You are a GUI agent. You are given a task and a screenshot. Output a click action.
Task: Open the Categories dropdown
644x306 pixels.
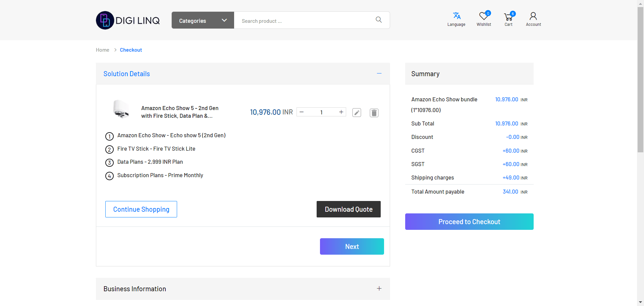[203, 20]
